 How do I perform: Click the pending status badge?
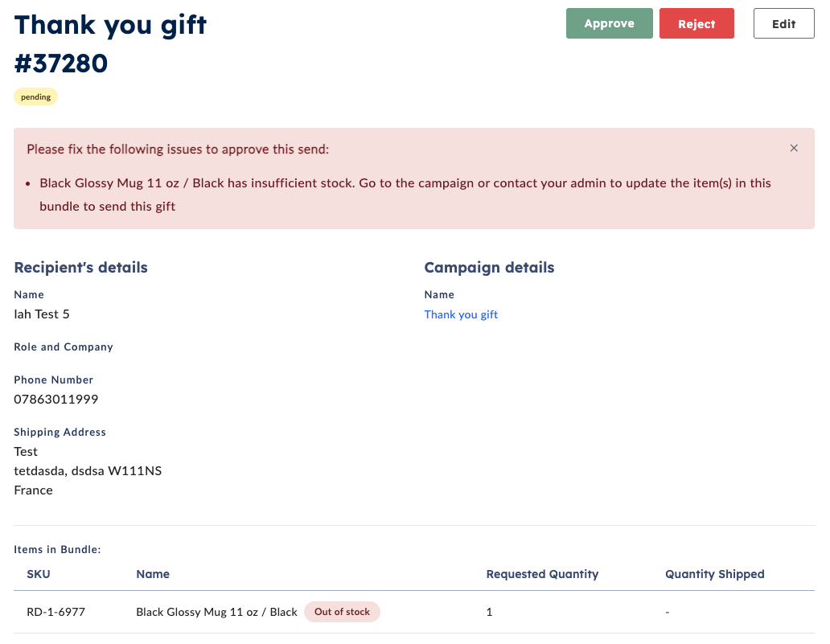click(x=35, y=96)
